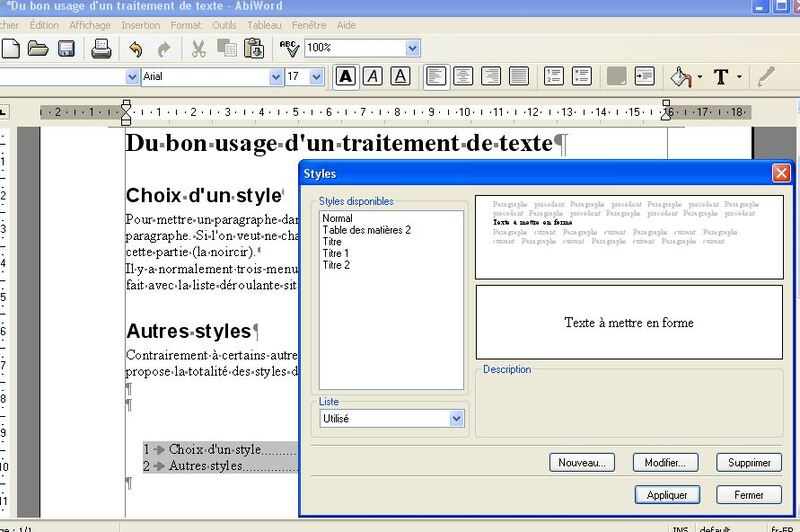The image size is (800, 532).
Task: Open the paragraph style dropdown arrow
Action: 132,77
